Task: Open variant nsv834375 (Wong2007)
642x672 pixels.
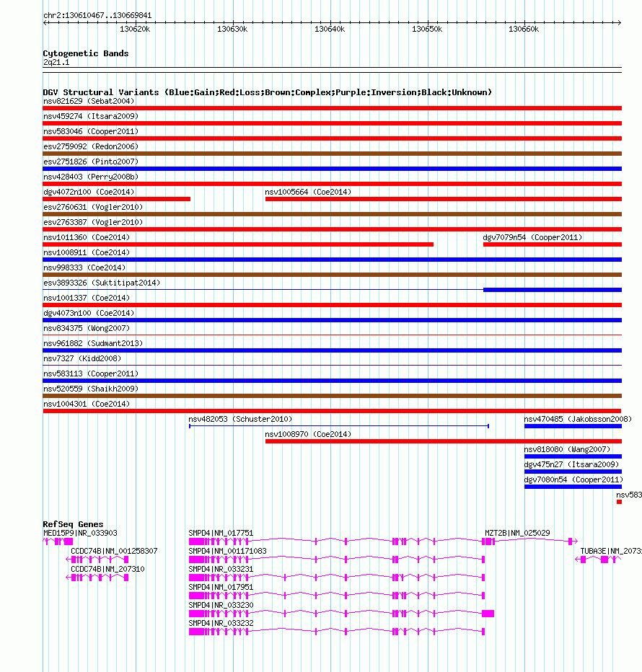Action: (333, 335)
